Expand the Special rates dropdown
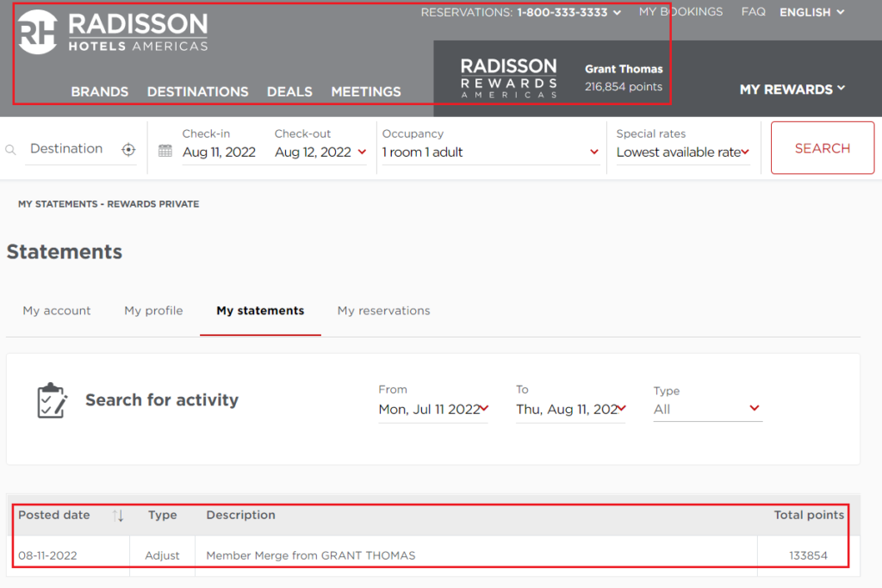Viewport: 882px width, 588px height. tap(743, 151)
